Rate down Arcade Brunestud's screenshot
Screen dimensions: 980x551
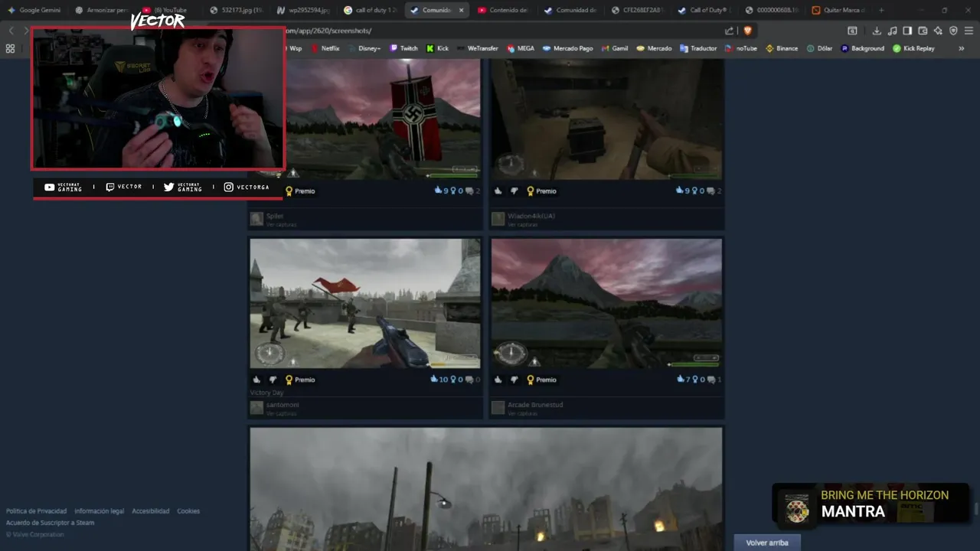[x=514, y=380]
